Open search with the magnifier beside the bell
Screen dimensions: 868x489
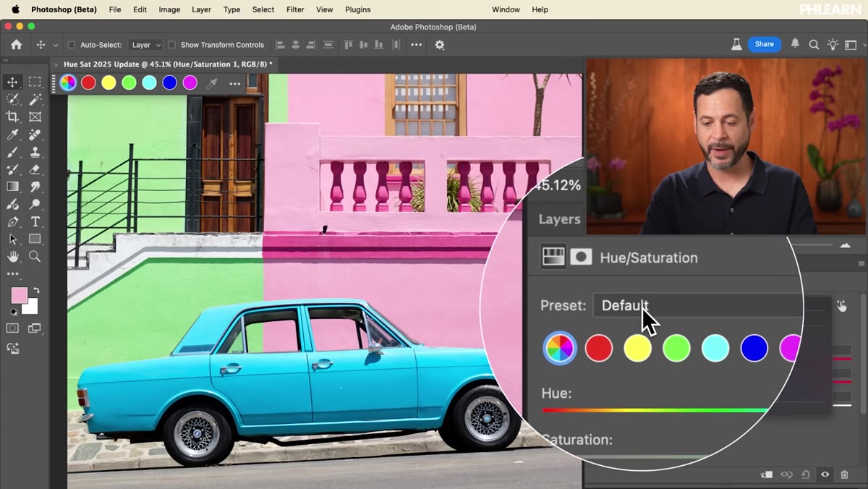[814, 45]
